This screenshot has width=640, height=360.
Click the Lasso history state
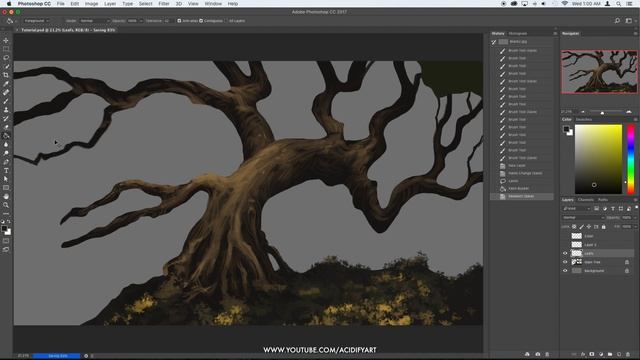pos(522,181)
